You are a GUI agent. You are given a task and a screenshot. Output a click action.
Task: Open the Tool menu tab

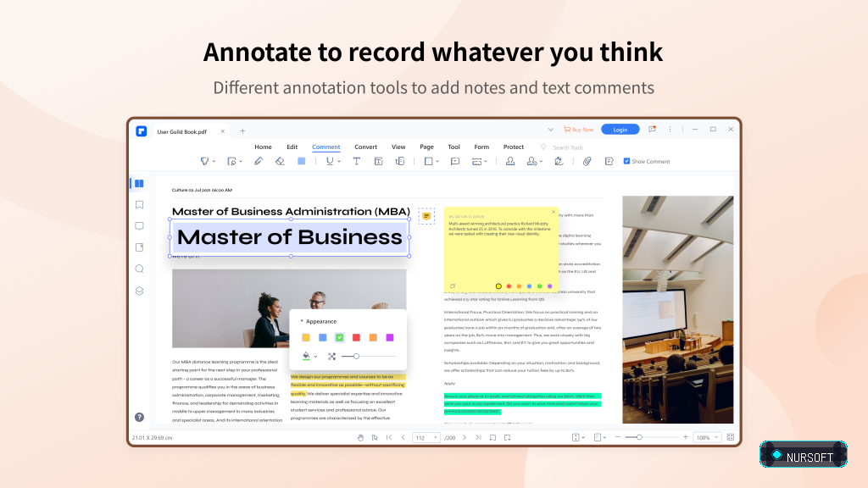(x=454, y=147)
